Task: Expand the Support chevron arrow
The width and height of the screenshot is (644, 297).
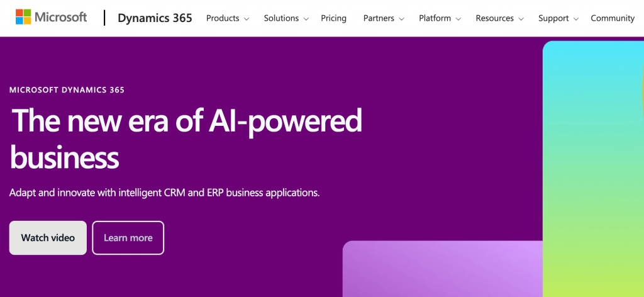Action: [576, 19]
